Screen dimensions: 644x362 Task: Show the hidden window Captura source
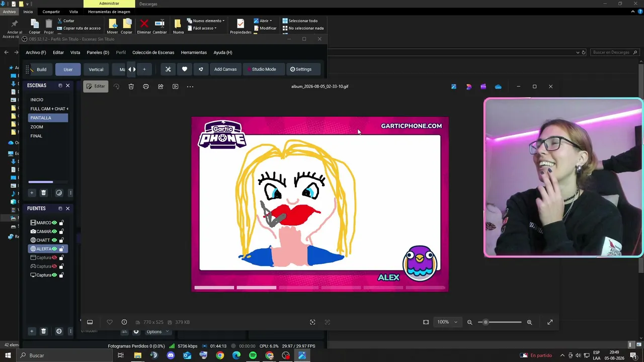[x=54, y=258]
